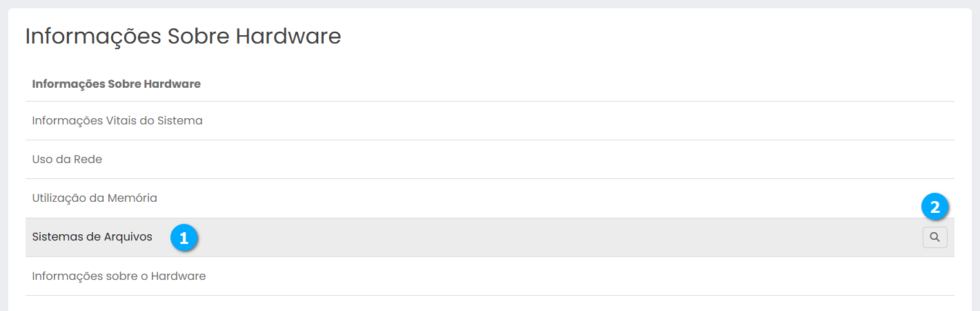
Task: Click the word "Arquivos" in the highlighted row
Action: [128, 237]
